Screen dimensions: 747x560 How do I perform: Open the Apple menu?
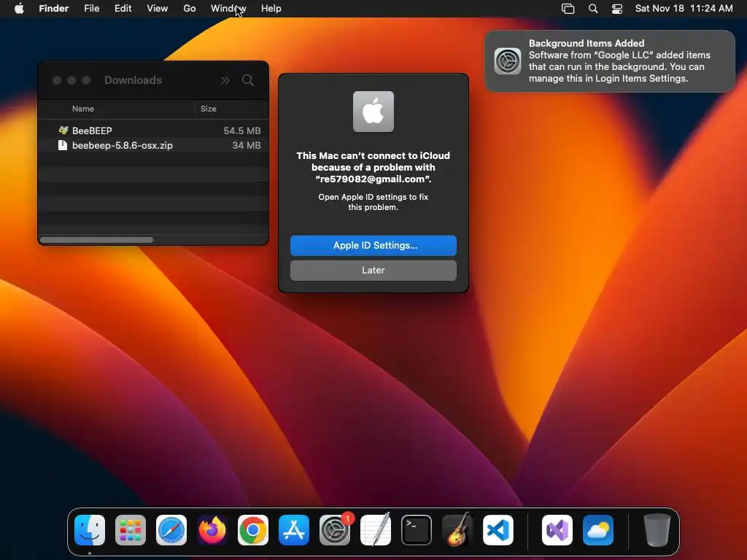19,9
